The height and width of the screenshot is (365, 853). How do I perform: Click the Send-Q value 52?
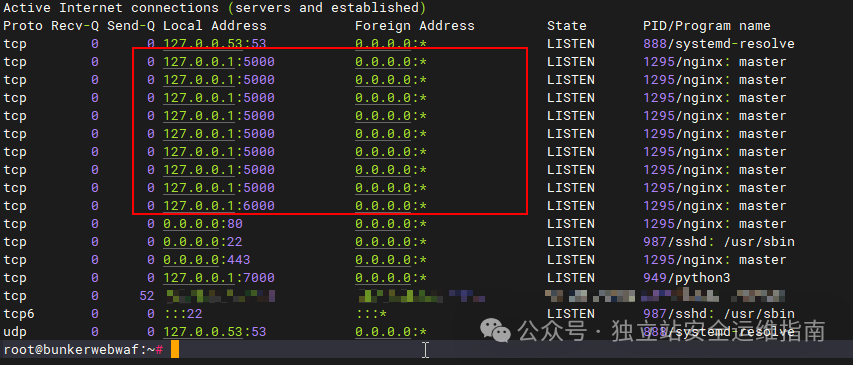coord(147,295)
